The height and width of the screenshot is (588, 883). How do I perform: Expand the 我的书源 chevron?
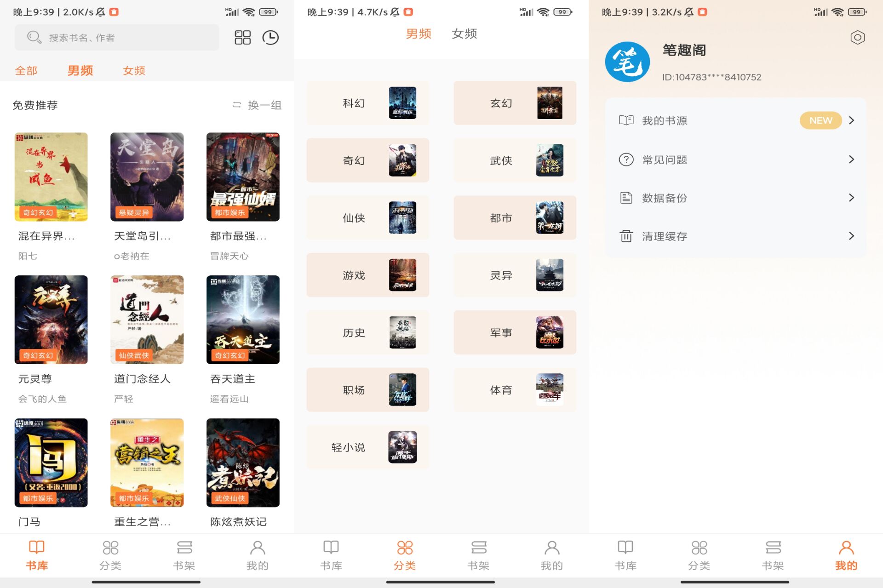(851, 120)
